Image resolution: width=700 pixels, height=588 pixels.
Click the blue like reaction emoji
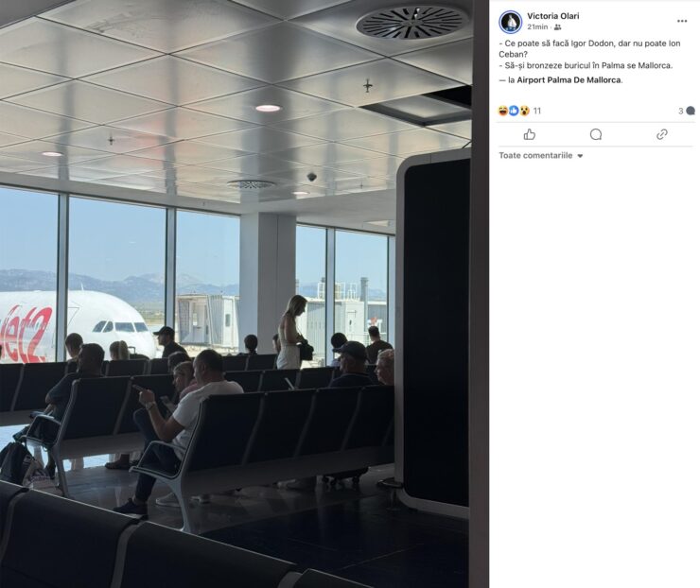pyautogui.click(x=514, y=111)
